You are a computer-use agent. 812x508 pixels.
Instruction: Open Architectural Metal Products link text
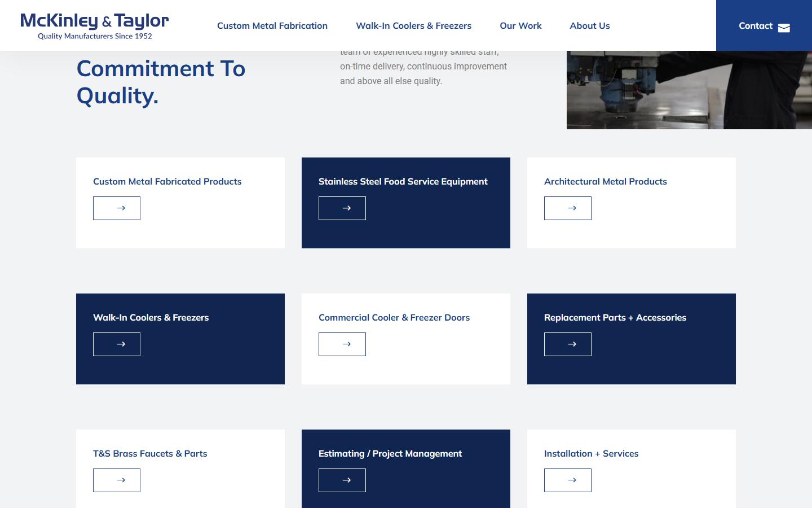click(x=606, y=181)
